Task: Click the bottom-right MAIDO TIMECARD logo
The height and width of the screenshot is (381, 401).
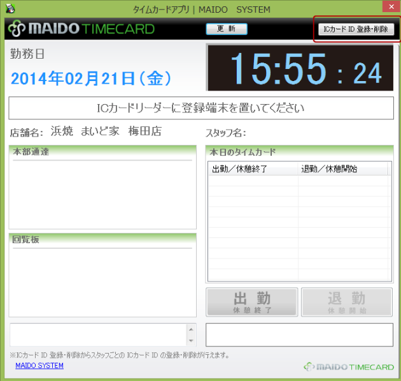Action: pos(349,367)
